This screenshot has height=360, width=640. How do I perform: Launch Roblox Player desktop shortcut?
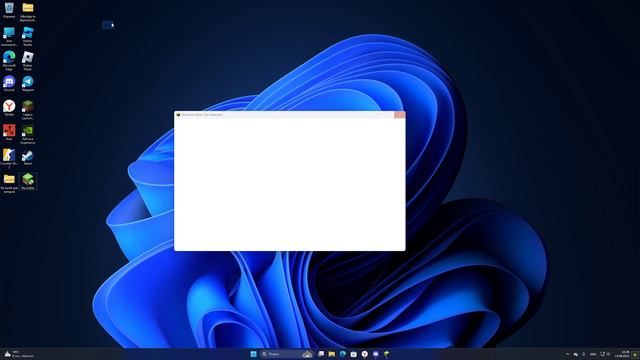tap(28, 60)
